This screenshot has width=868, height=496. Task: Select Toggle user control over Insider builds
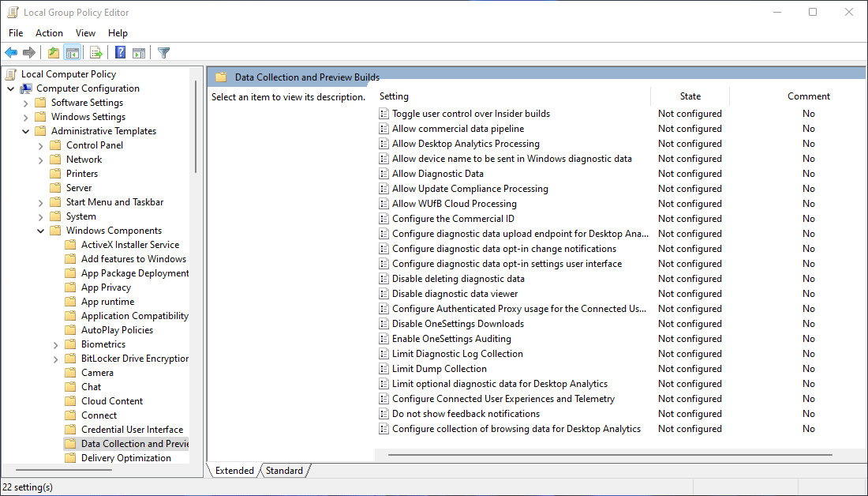(471, 114)
